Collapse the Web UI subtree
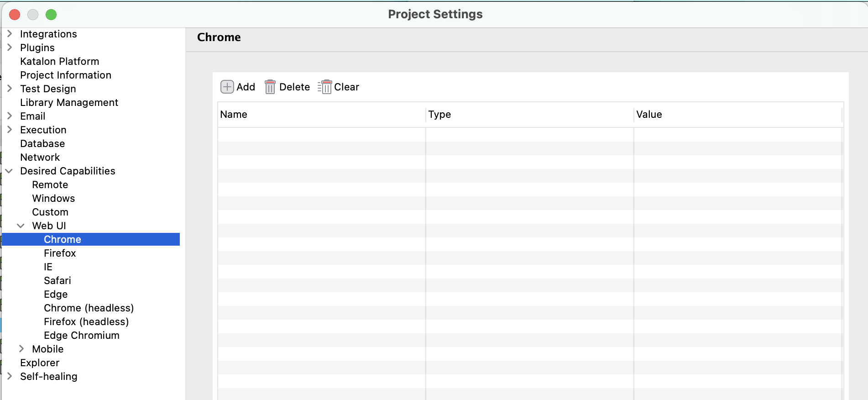Viewport: 868px width, 400px height. tap(21, 226)
